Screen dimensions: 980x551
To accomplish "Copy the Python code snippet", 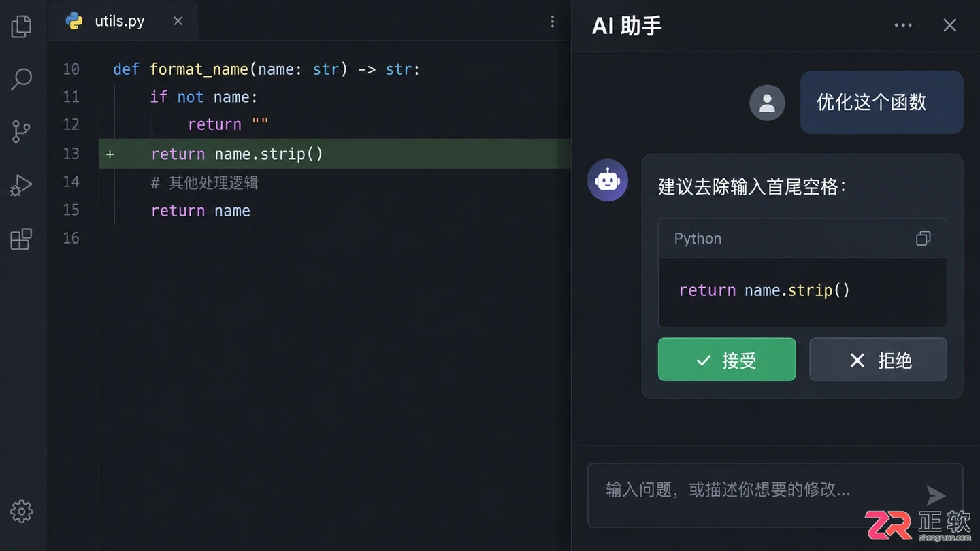I will 923,238.
